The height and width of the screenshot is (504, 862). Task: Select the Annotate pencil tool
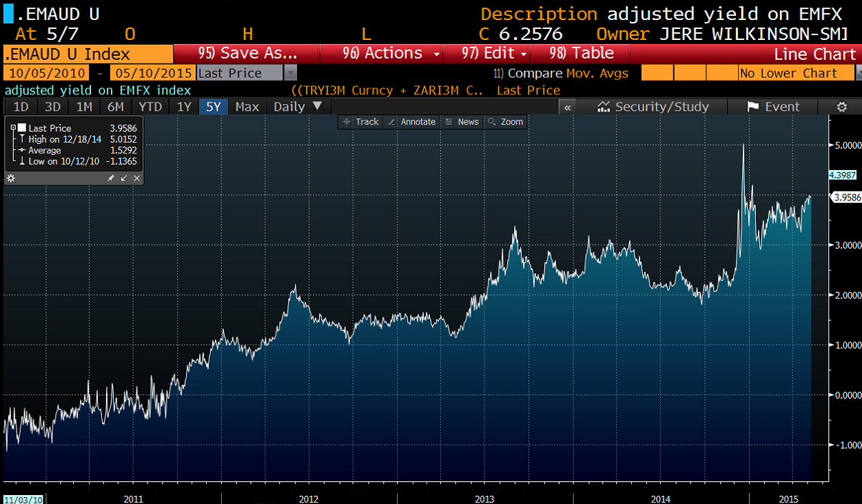411,122
